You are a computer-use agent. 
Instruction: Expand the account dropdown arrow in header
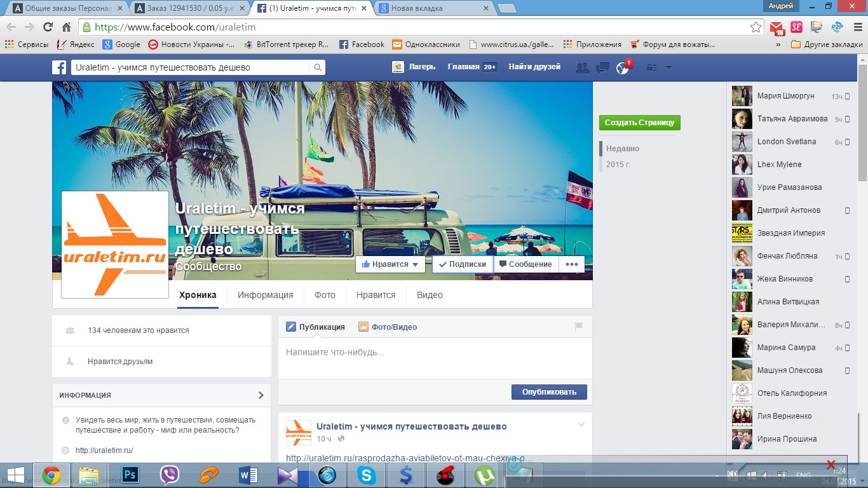[x=668, y=68]
